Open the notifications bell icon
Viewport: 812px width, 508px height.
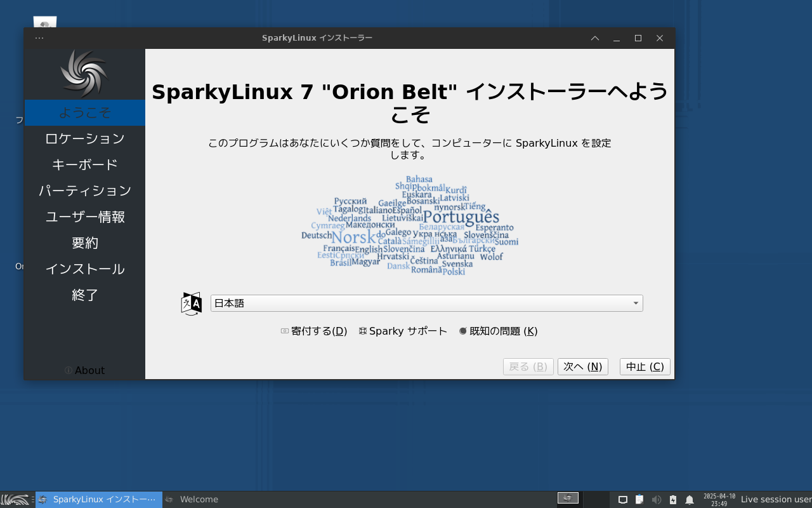point(690,500)
